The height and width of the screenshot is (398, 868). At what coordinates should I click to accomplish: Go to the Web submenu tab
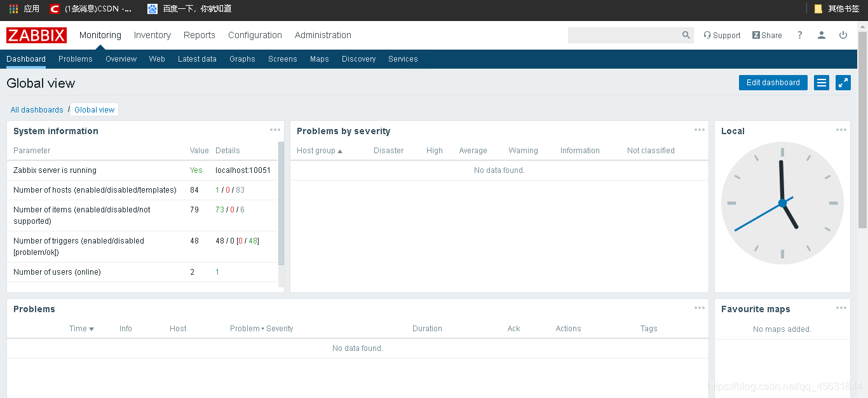(x=157, y=59)
